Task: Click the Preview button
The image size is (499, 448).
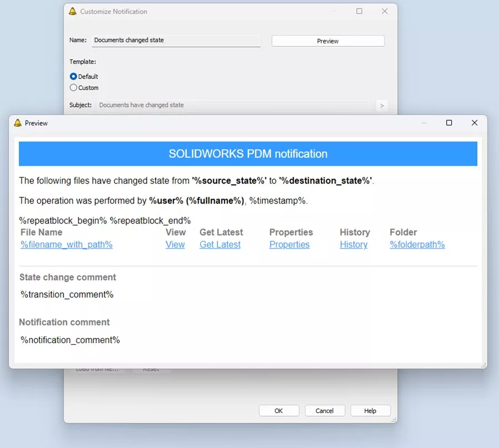Action: click(x=327, y=41)
